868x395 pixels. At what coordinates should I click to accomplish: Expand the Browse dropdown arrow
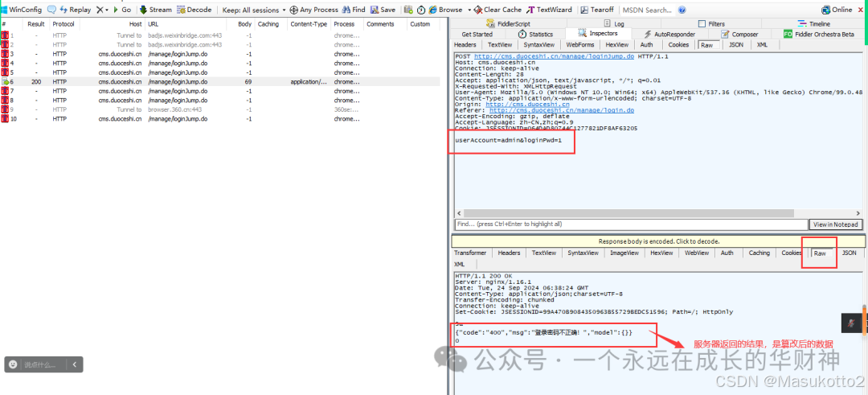click(x=469, y=10)
